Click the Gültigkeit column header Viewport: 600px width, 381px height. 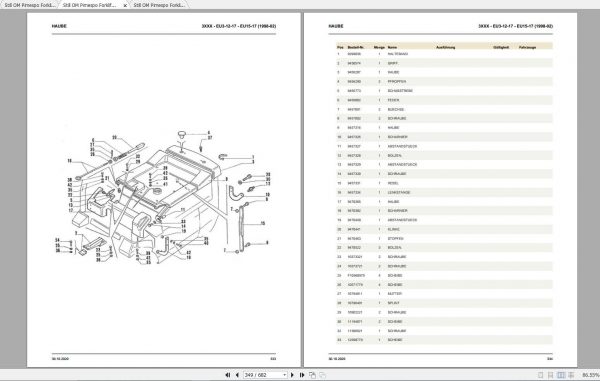(501, 47)
